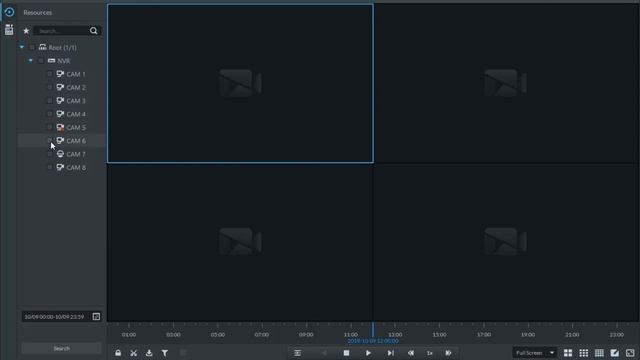This screenshot has height=360, width=640.
Task: Click the lock record icon
Action: click(x=118, y=353)
